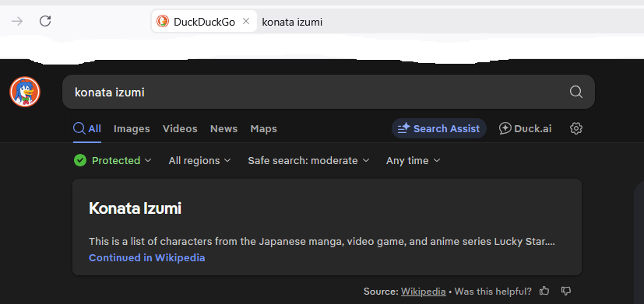Image resolution: width=644 pixels, height=304 pixels.
Task: Click the Konata Izumi heading
Action: (x=135, y=208)
